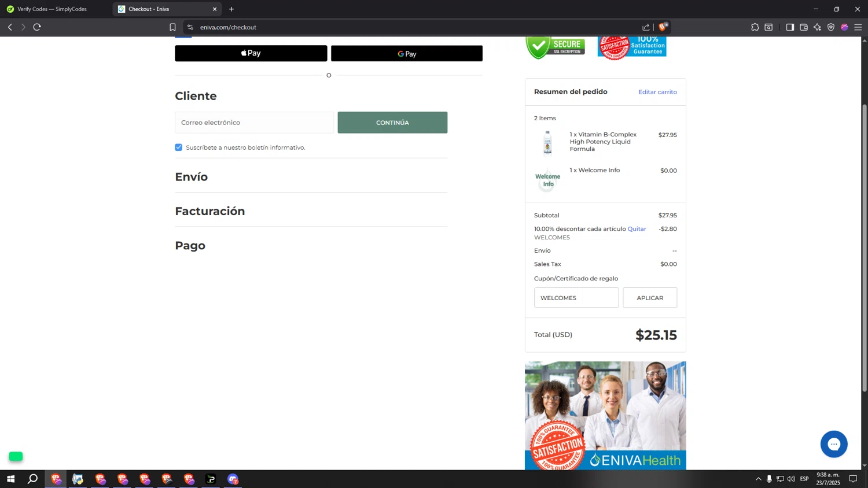Screen dimensions: 868x488
Task: Click the page vertical scrollbar
Action: pyautogui.click(x=865, y=247)
